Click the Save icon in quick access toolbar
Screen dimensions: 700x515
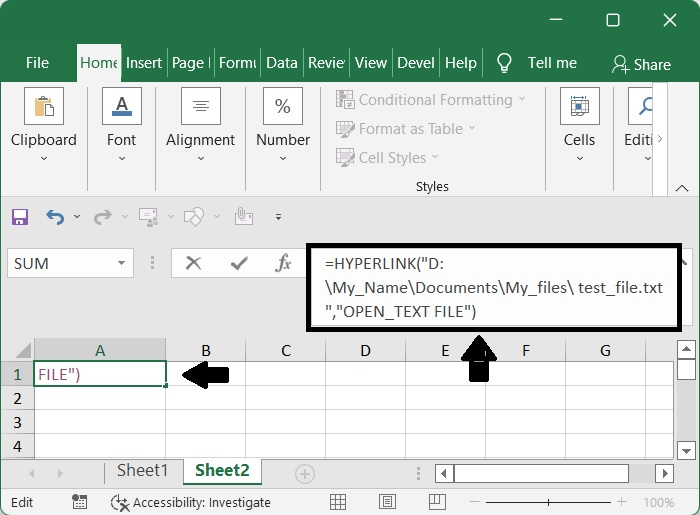(x=20, y=216)
